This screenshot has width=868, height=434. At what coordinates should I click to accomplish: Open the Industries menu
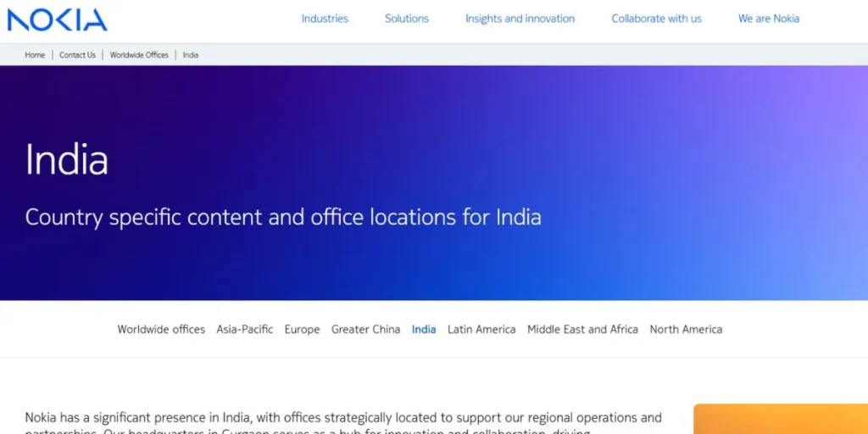pos(325,19)
